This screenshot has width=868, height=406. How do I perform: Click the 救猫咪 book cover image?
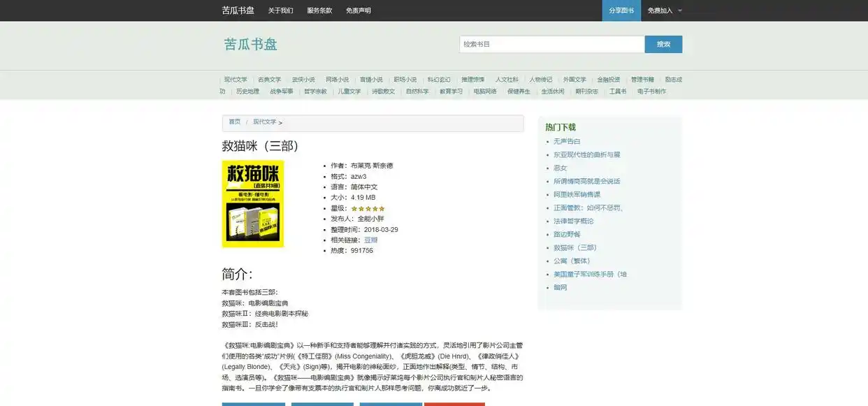tap(253, 203)
